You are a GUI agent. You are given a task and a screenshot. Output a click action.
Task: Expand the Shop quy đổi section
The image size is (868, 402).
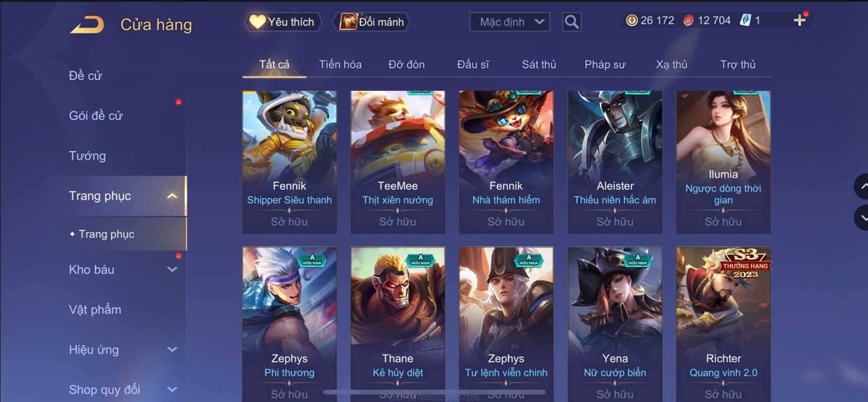[x=172, y=389]
